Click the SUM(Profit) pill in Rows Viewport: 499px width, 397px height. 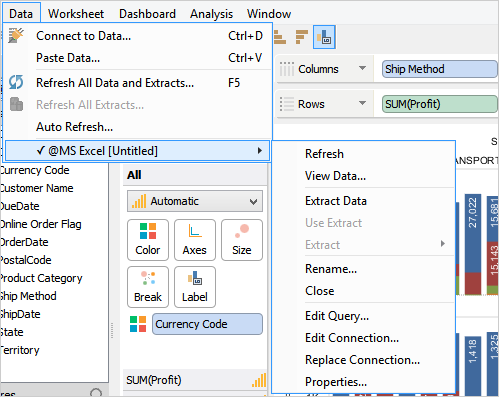coord(439,104)
